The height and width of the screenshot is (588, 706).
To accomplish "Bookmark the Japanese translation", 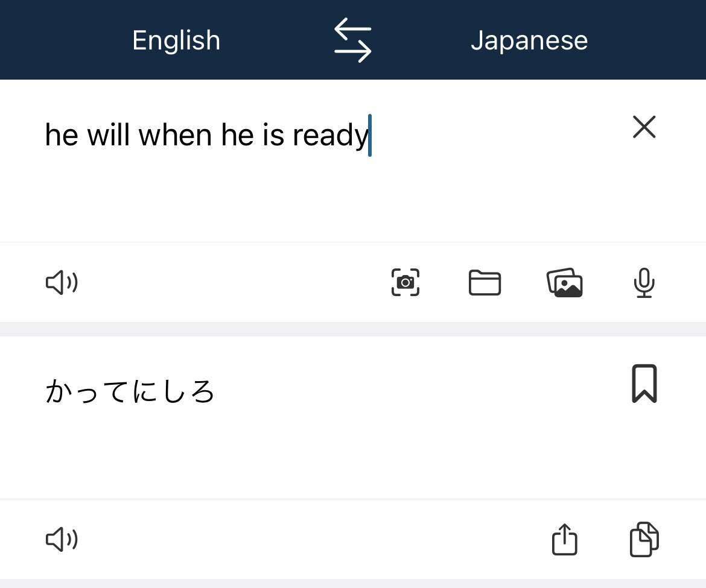I will click(644, 384).
